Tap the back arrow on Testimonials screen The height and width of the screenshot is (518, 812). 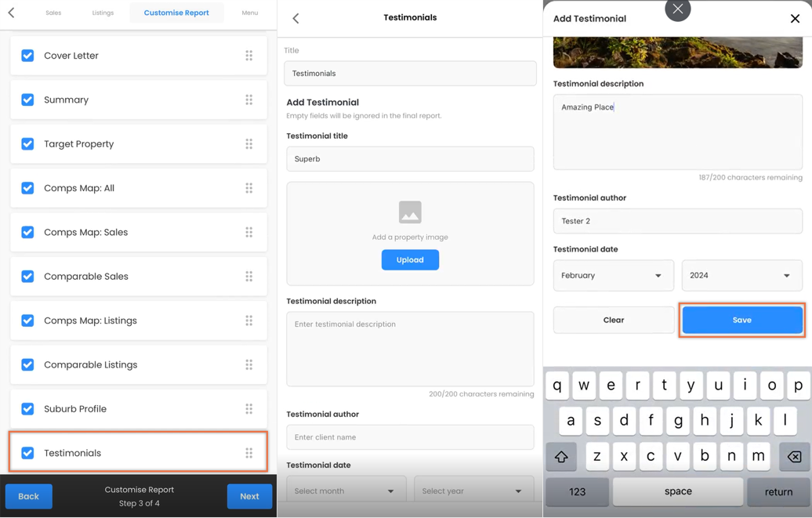coord(295,19)
